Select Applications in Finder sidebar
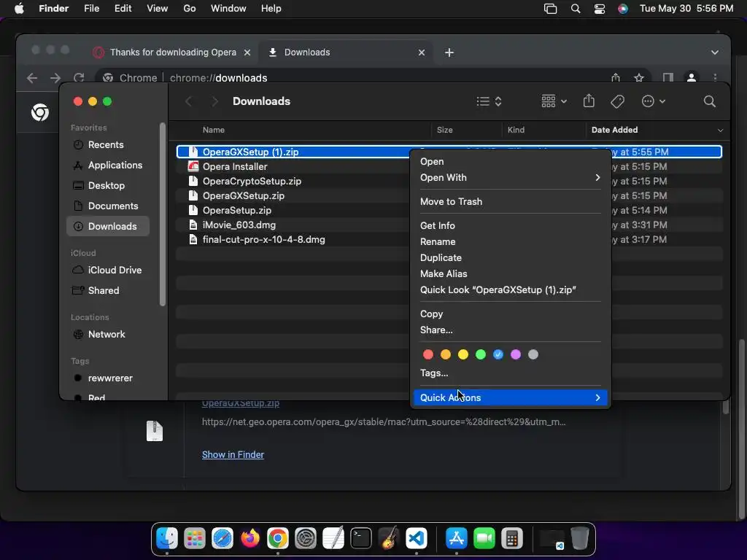 108,166
